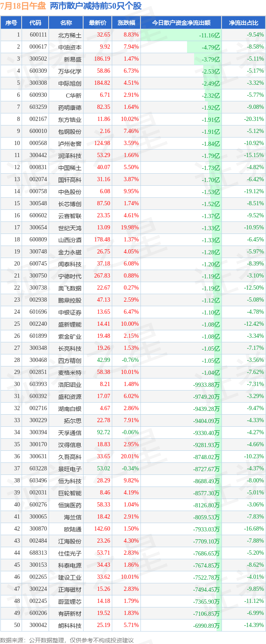Click stock name 朗科科技
The image size is (266, 644).
click(70, 626)
